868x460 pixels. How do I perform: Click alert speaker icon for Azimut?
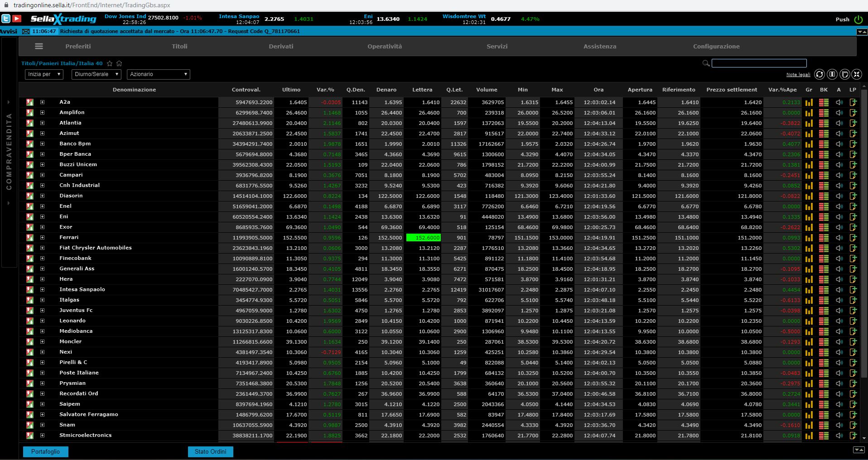click(x=839, y=134)
